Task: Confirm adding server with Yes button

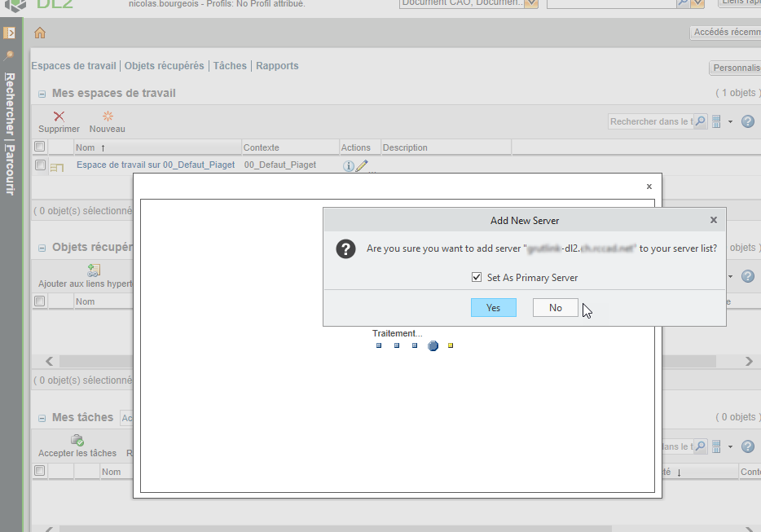Action: coord(493,307)
